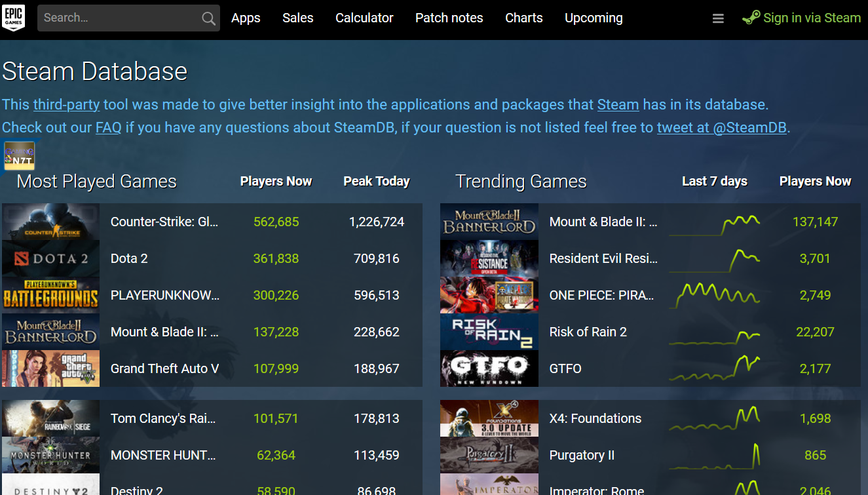Click the Epic Games logo icon
The width and height of the screenshot is (868, 495).
point(14,18)
